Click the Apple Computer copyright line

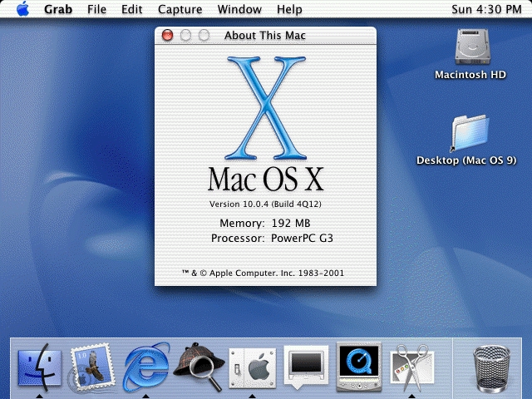click(x=263, y=273)
